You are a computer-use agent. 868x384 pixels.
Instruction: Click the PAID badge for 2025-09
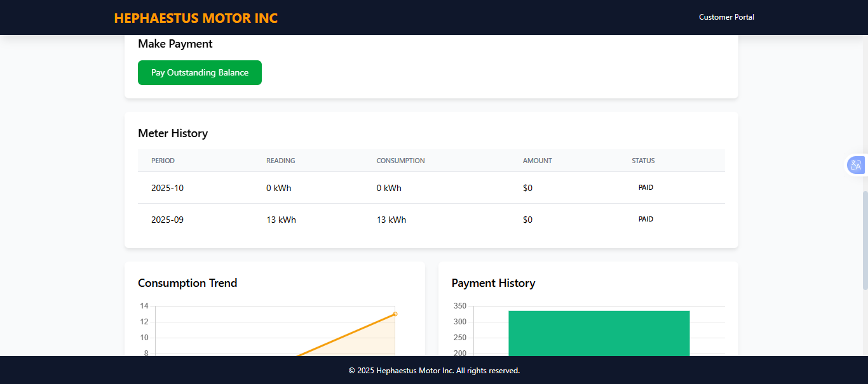pos(646,220)
